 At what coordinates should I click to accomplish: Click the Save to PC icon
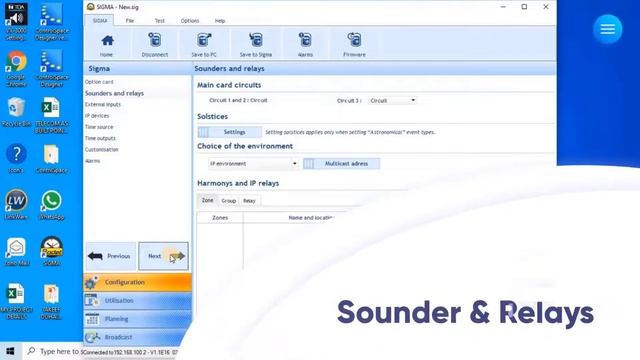click(x=204, y=44)
